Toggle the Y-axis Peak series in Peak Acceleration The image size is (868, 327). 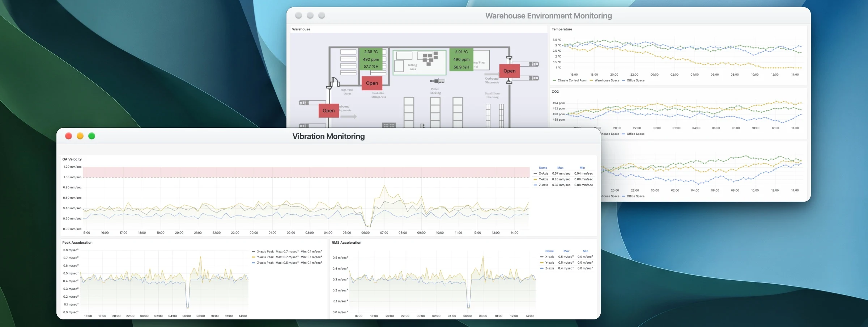pos(265,257)
